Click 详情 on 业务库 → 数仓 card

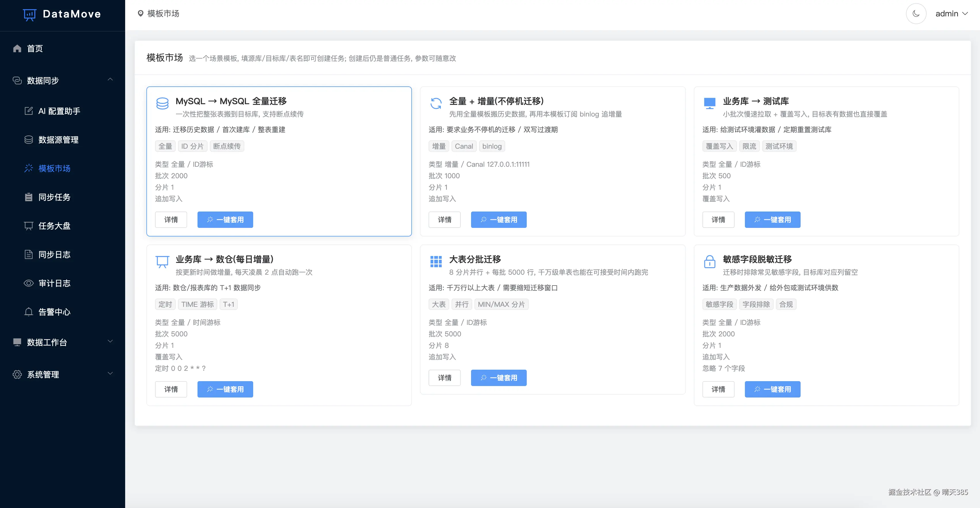tap(171, 389)
